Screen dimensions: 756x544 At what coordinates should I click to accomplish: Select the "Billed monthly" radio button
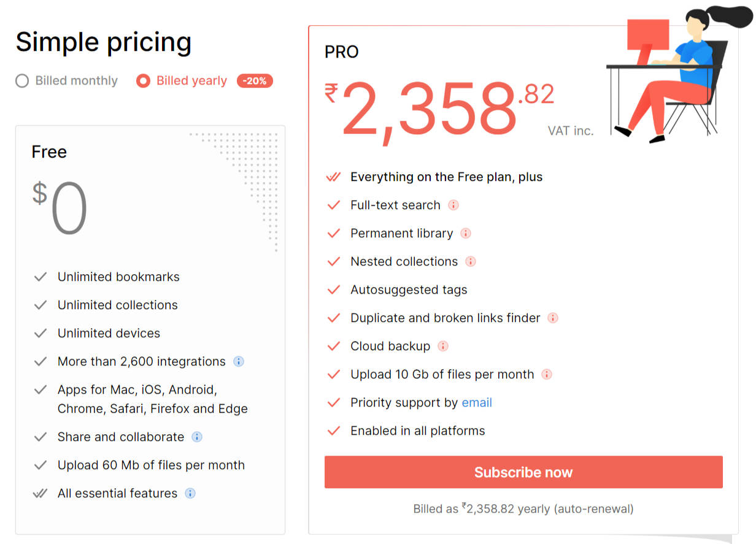pyautogui.click(x=21, y=80)
